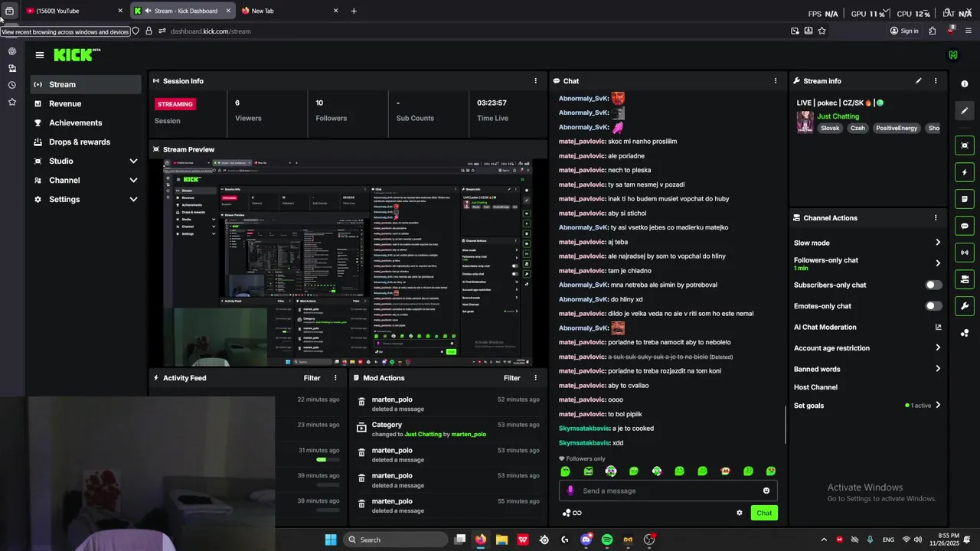
Task: Click the camera panel icon in right sidebar
Action: tap(964, 279)
